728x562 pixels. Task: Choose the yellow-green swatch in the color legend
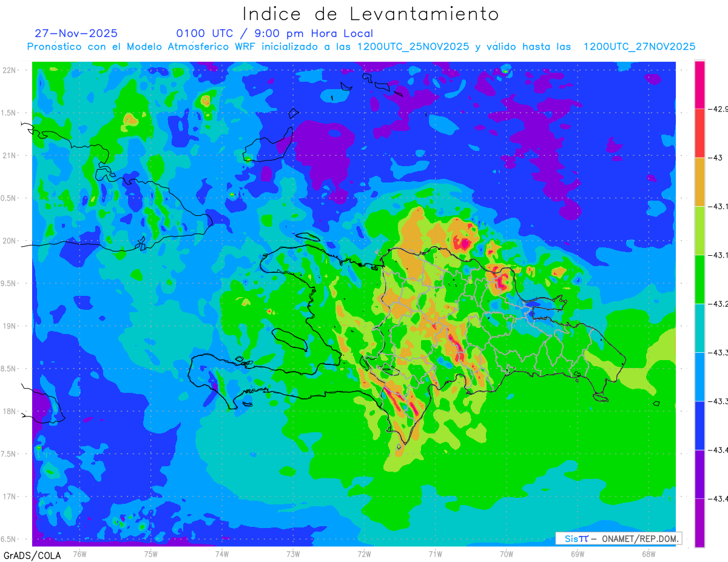(699, 231)
